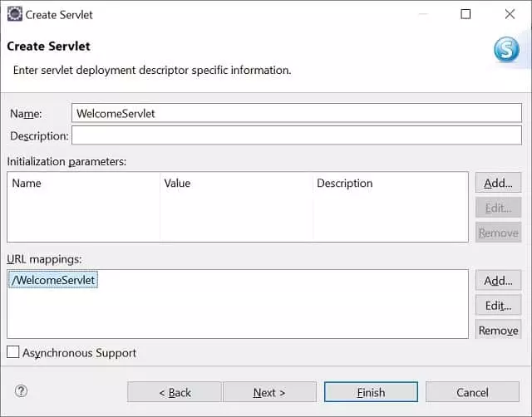Proceed with the Next button
This screenshot has height=417, width=532.
coord(269,392)
